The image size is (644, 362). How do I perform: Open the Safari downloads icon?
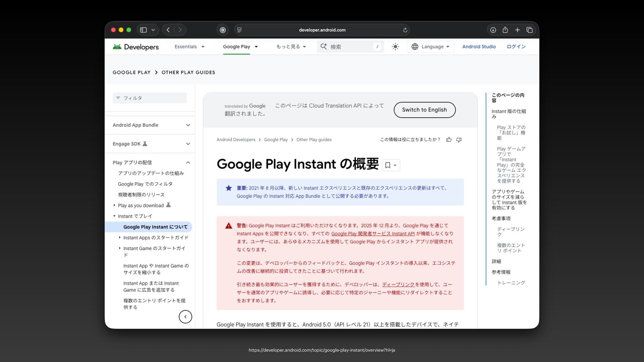click(493, 30)
